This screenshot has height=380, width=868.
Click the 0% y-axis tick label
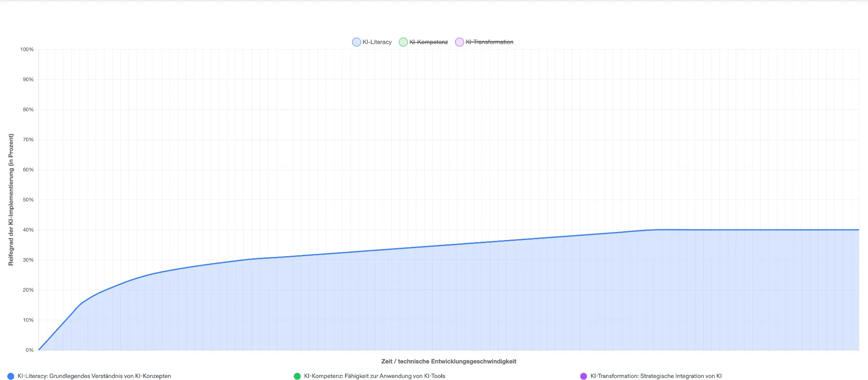(29, 350)
